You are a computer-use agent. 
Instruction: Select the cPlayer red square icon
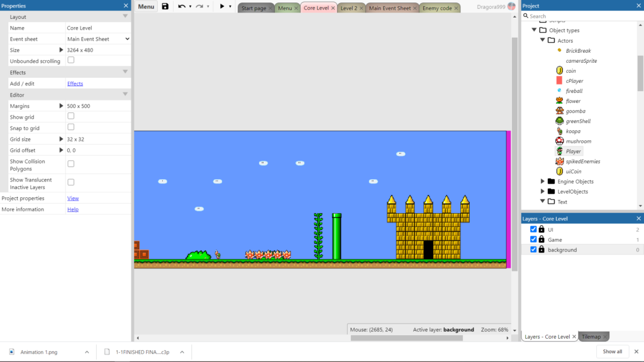tap(559, 80)
